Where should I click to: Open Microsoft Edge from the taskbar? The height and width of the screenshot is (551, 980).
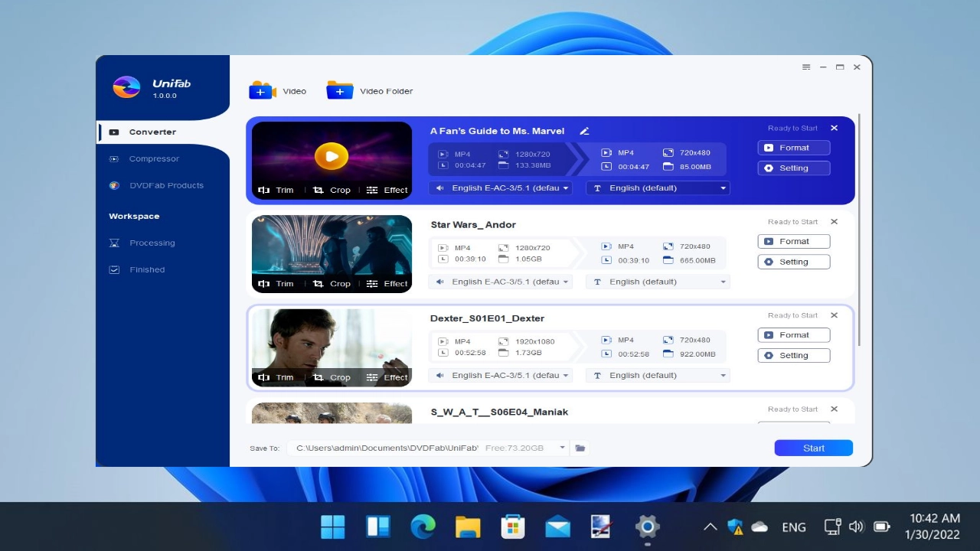[x=423, y=527]
